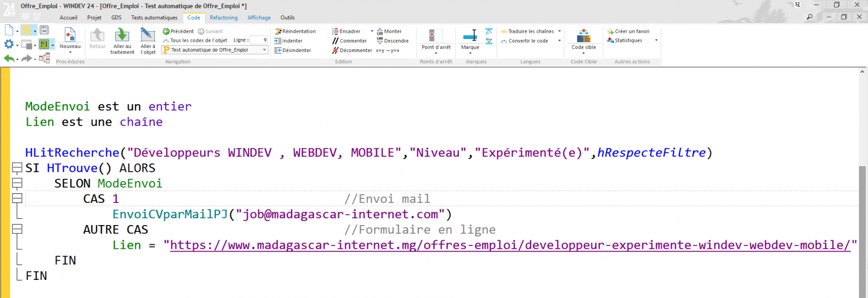Click Convertir le code
868x298 pixels.
[x=524, y=41]
